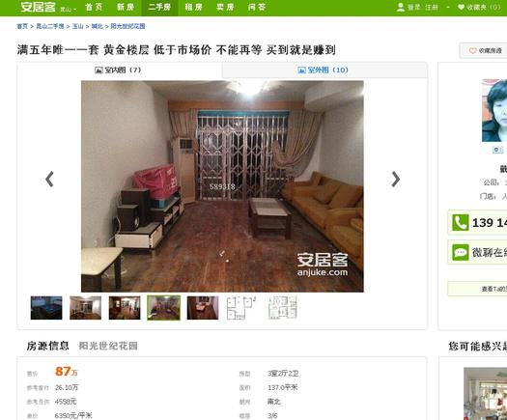Click 阳光世纪花园 community name beside 房源信息

(108, 346)
